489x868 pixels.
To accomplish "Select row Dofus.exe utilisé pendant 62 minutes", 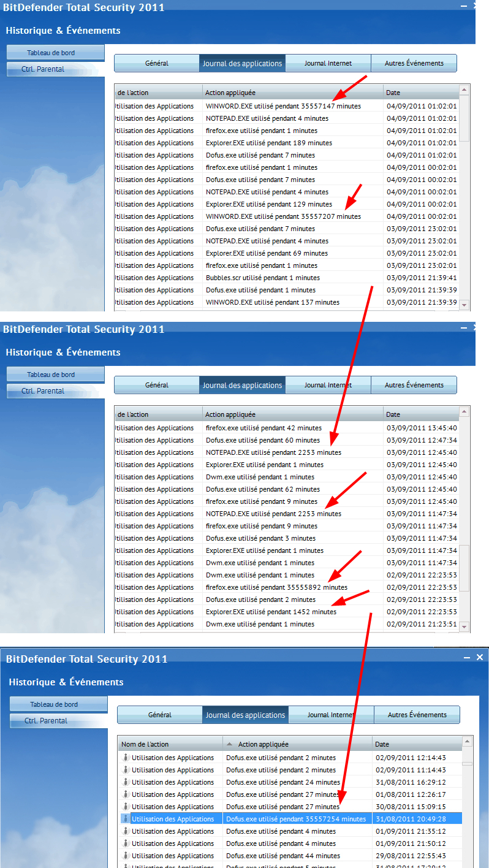I will 286,489.
